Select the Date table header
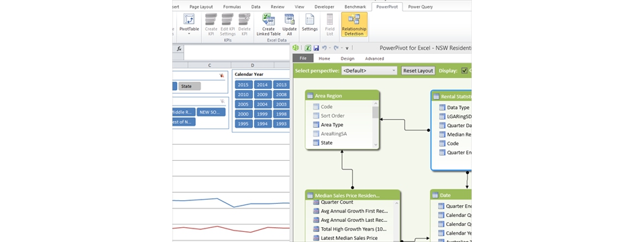The width and height of the screenshot is (644, 242). click(x=451, y=196)
